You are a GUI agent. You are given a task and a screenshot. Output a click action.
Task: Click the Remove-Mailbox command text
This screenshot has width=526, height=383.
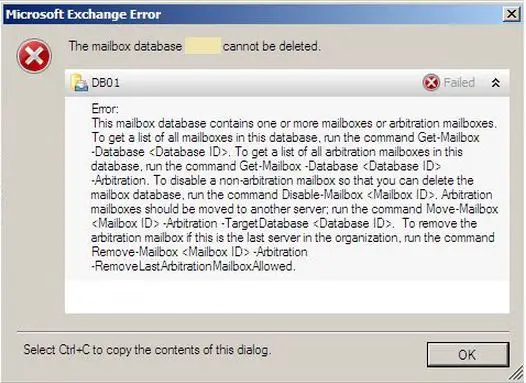[x=134, y=252]
